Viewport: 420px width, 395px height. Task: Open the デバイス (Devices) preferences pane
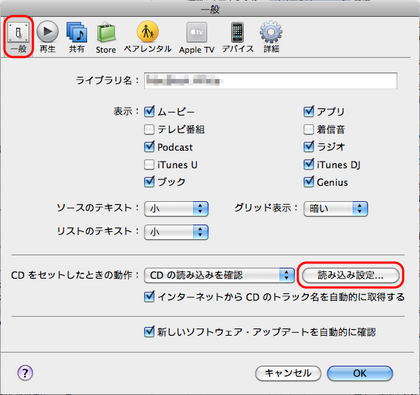[x=238, y=37]
